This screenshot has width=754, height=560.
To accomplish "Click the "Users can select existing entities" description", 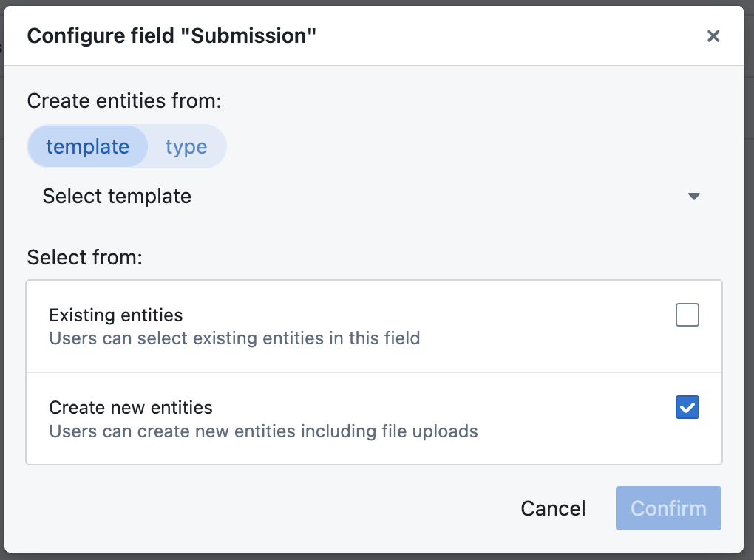I will coord(234,338).
